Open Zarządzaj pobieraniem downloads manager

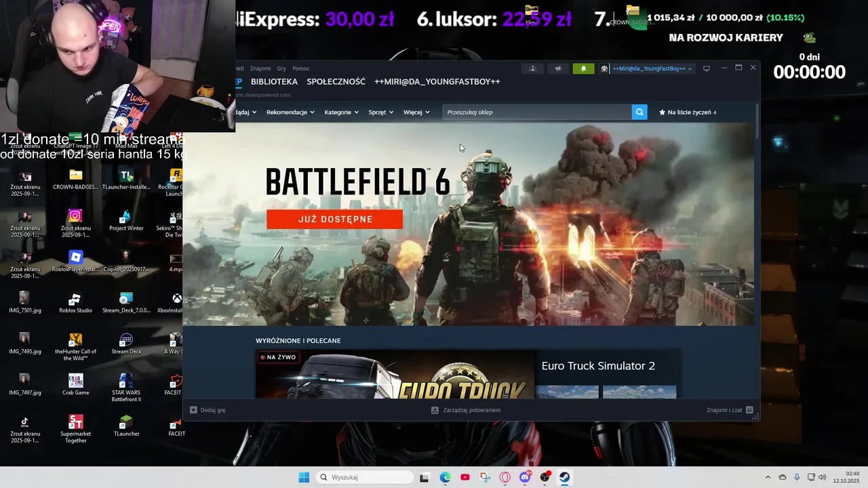click(466, 410)
